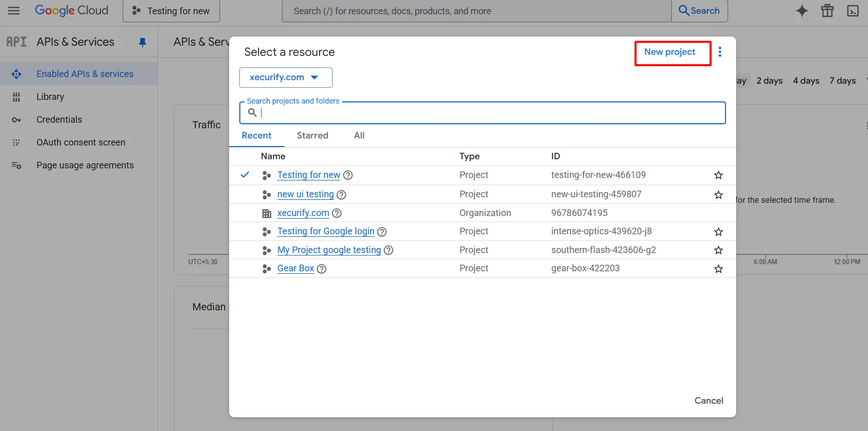The width and height of the screenshot is (868, 431).
Task: Click the blue Search button in top bar
Action: (x=699, y=11)
